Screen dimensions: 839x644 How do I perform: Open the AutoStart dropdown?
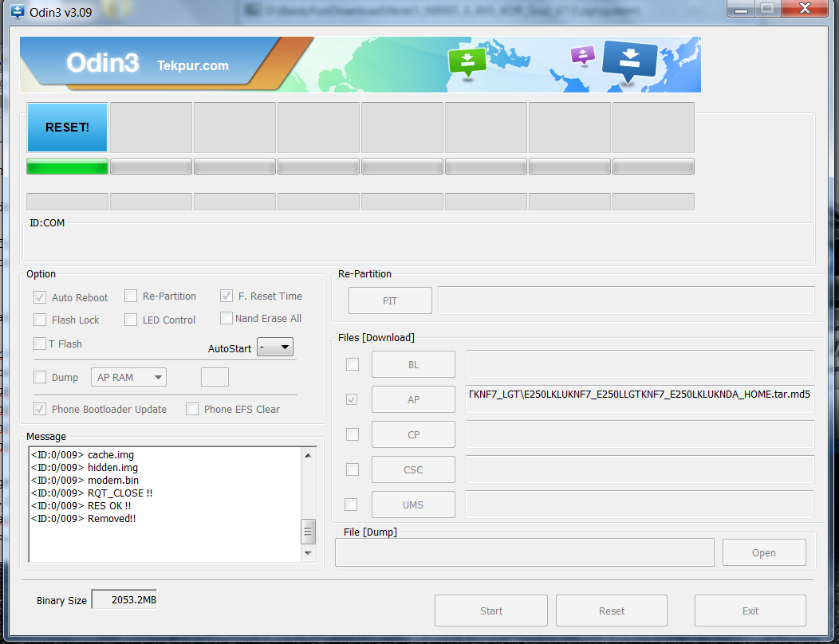point(275,348)
